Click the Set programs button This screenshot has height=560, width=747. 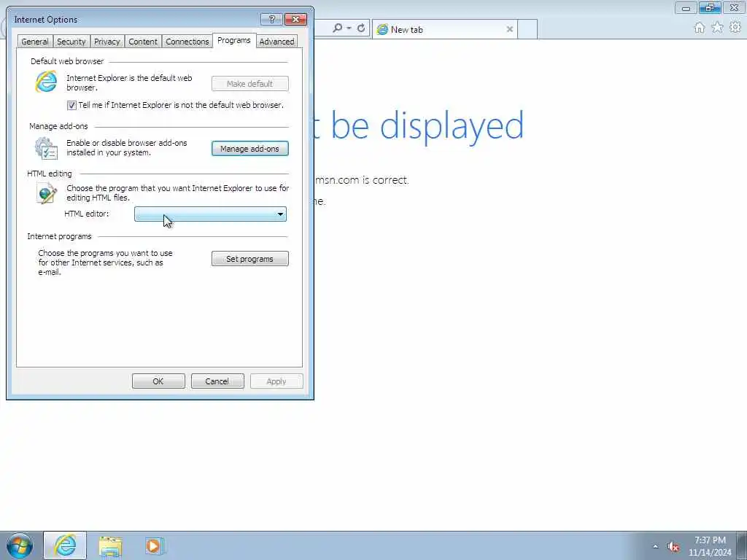(x=249, y=259)
